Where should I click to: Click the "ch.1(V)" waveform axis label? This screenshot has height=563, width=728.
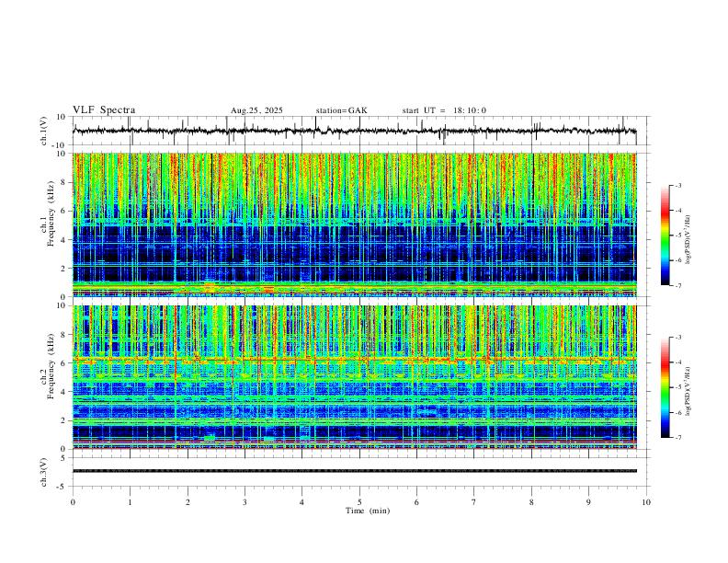(44, 131)
